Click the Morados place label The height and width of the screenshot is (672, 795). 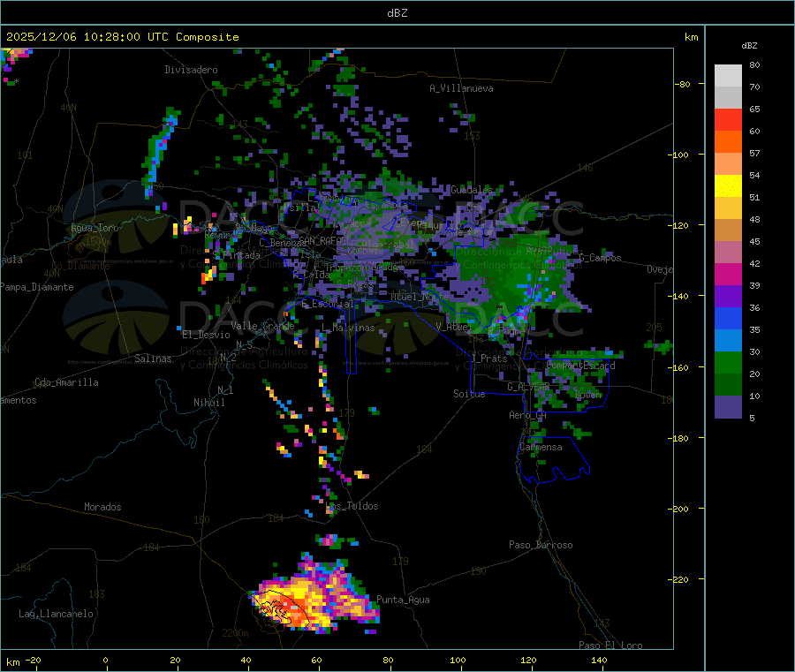(x=102, y=507)
